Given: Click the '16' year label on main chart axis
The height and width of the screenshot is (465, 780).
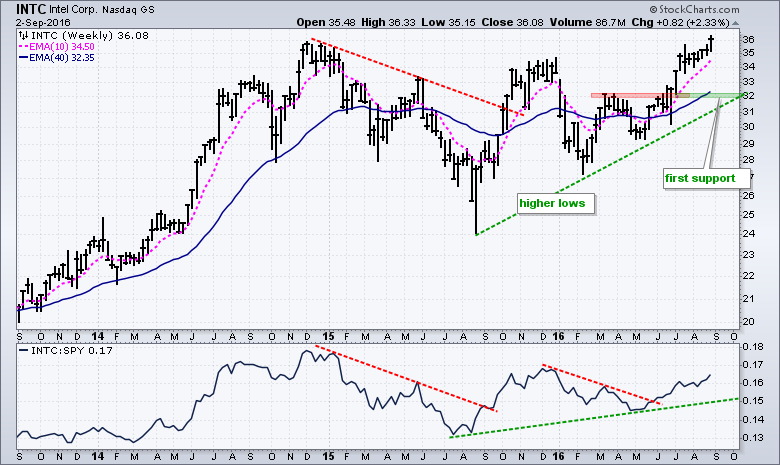Looking at the screenshot, I should (x=558, y=336).
